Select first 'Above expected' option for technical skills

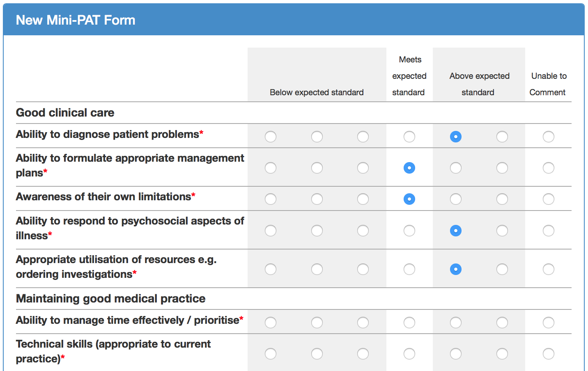point(456,354)
